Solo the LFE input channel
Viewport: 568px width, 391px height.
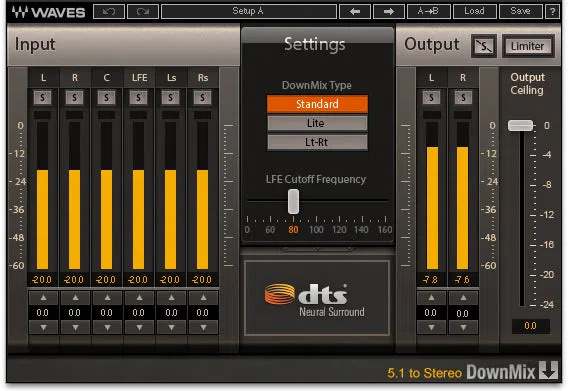click(x=138, y=97)
